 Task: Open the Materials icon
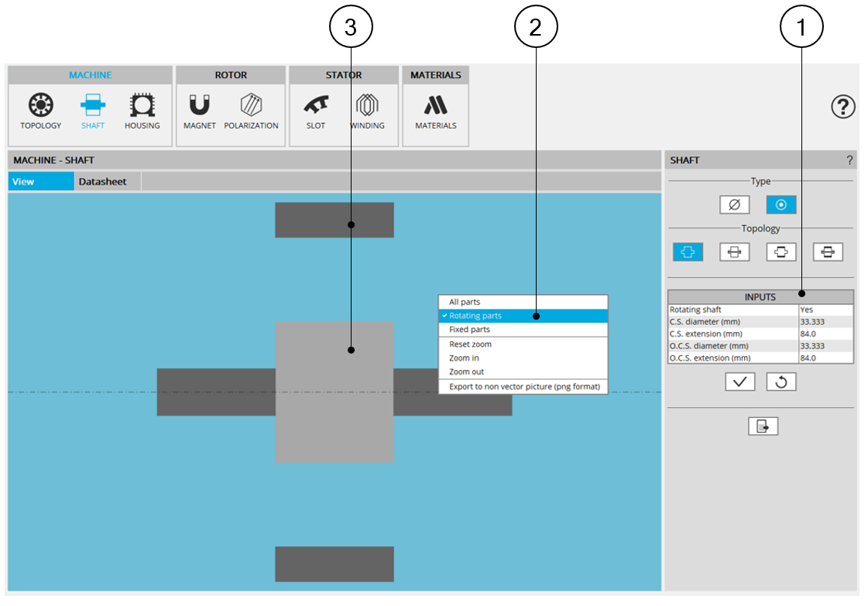435,106
